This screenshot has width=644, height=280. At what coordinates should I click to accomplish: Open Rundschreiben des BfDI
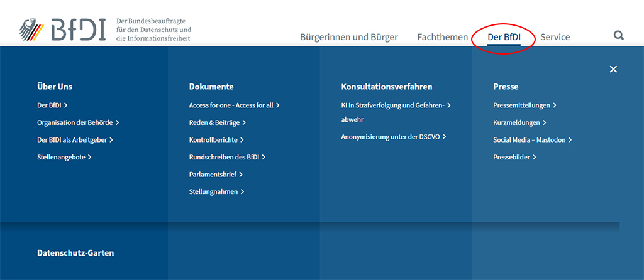point(227,157)
